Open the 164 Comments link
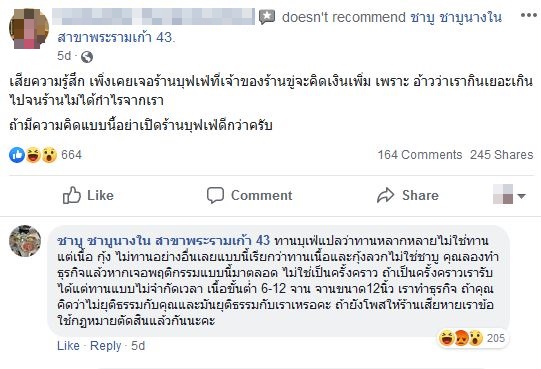 point(420,155)
